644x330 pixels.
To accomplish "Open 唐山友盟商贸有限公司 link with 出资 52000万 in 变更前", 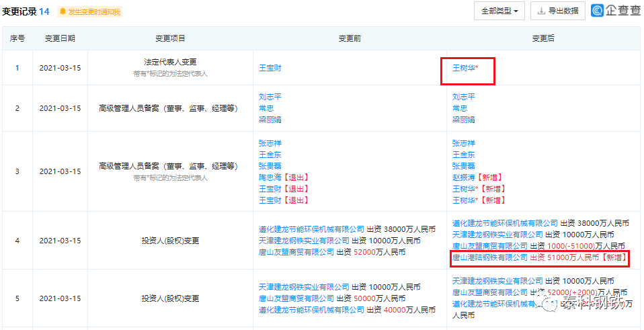I will pyautogui.click(x=296, y=252).
